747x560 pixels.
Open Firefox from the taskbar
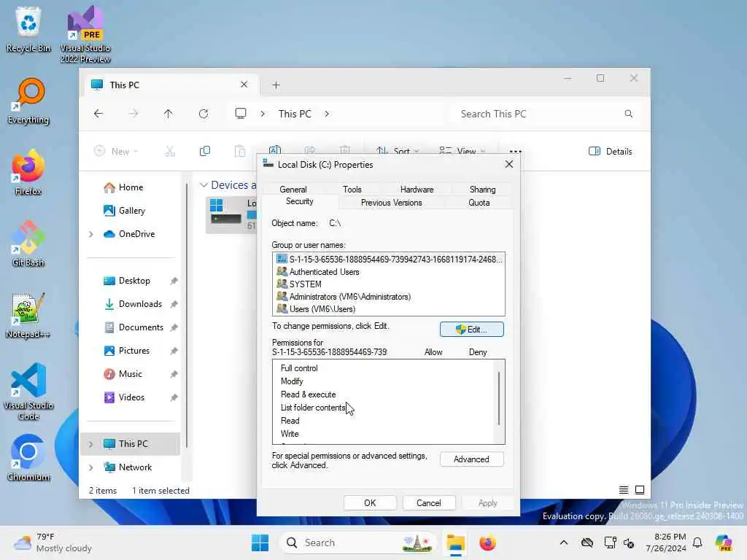tap(488, 542)
